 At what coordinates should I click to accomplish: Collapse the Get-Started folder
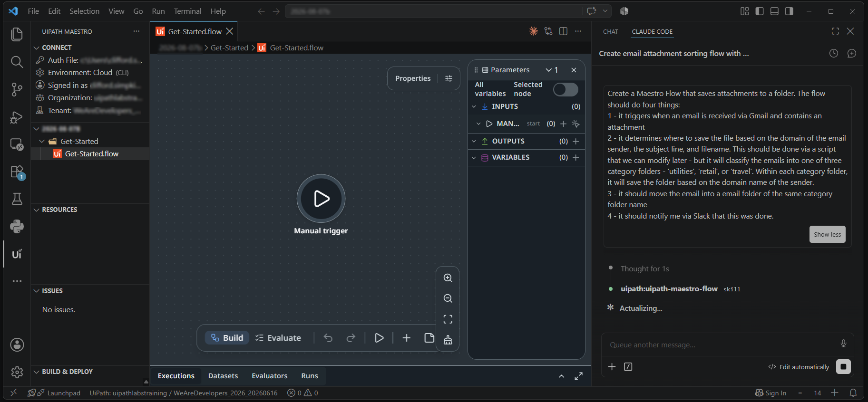point(42,141)
